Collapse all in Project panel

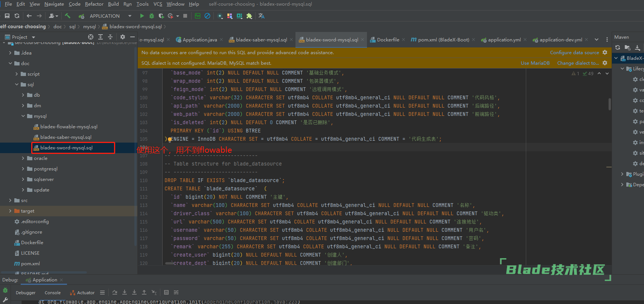pyautogui.click(x=110, y=37)
